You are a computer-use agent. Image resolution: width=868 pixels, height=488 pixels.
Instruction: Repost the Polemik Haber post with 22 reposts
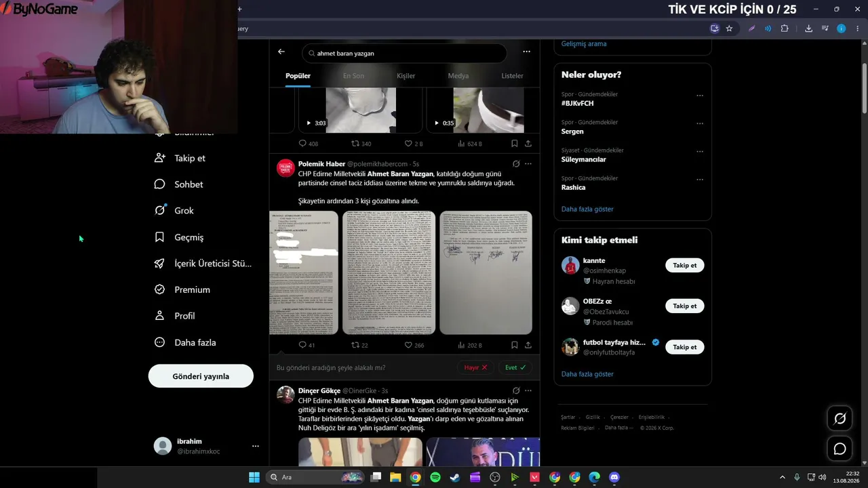tap(359, 345)
